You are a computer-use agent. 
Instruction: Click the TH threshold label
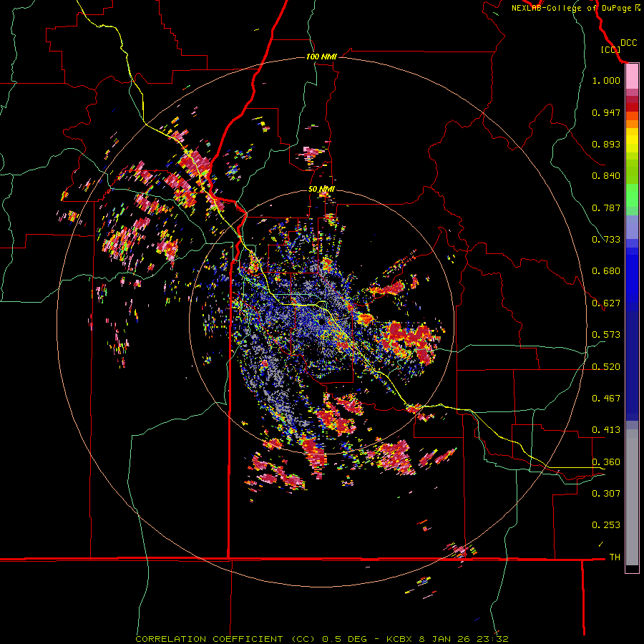coord(615,557)
